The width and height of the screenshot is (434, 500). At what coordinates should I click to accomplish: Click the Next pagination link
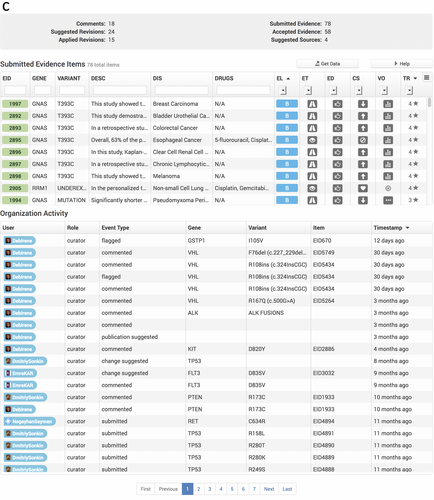269,489
